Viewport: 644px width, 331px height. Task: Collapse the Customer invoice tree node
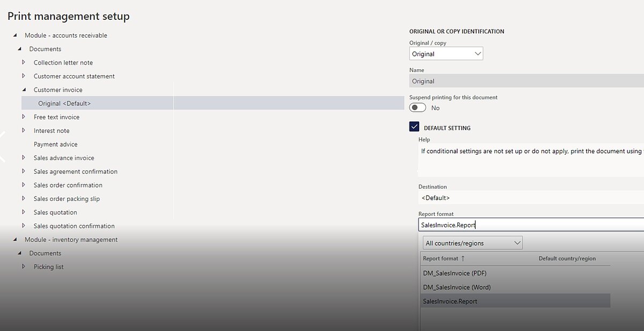[x=24, y=90]
